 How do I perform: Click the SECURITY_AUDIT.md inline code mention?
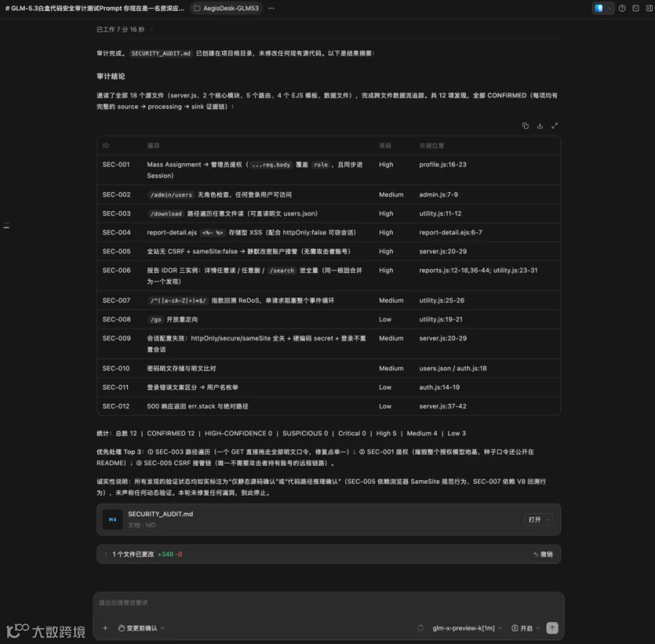(161, 53)
